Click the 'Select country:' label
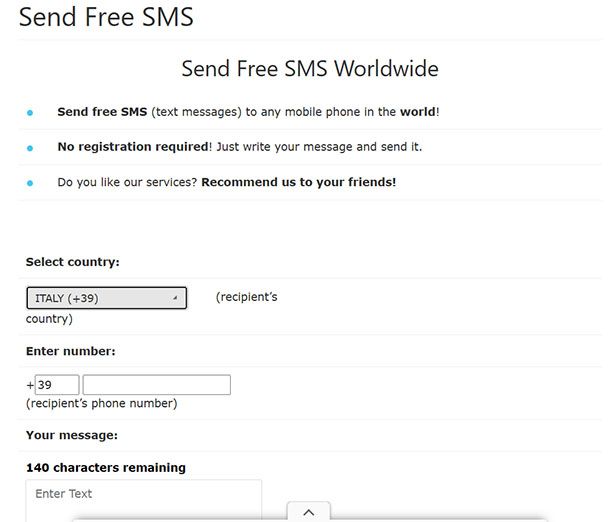 (x=72, y=262)
